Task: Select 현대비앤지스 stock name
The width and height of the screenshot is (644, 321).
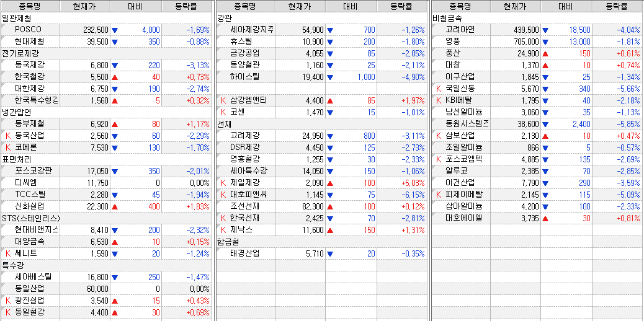Action: pyautogui.click(x=37, y=230)
